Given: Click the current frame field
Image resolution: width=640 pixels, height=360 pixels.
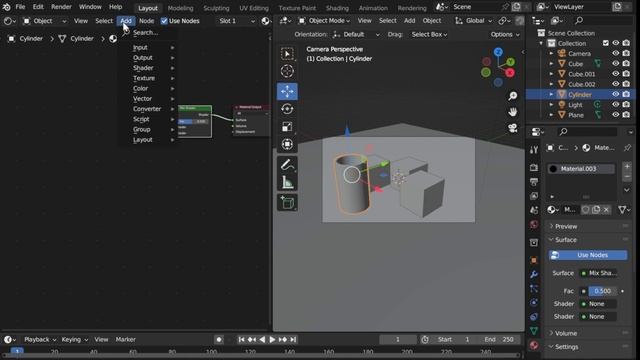Looking at the screenshot, I should click(x=398, y=340).
